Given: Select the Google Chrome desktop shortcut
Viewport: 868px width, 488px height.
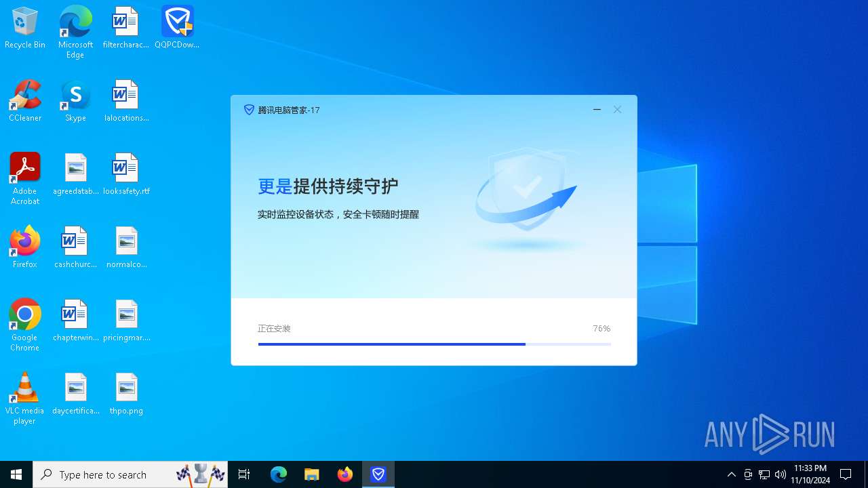Looking at the screenshot, I should click(25, 325).
